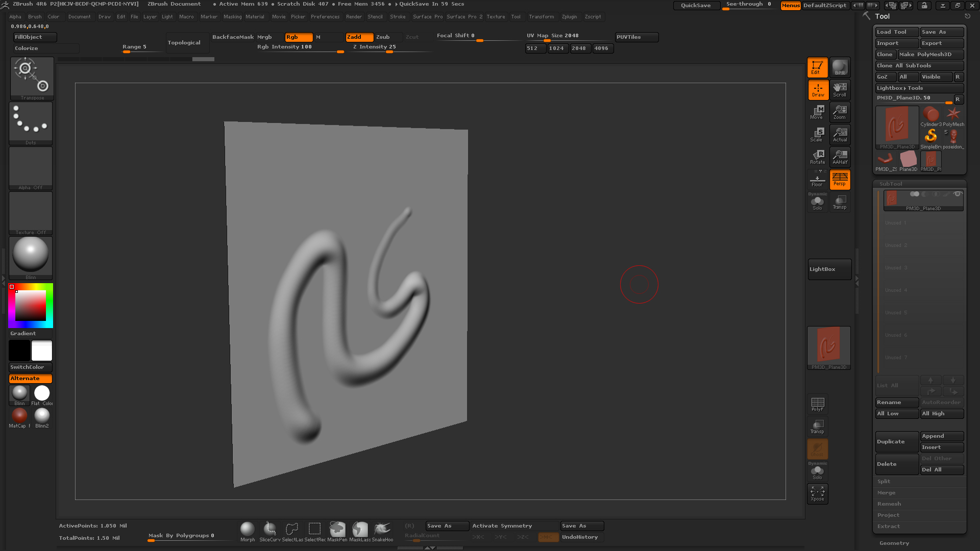Click the QuickSave button
Screen dimensions: 980x551
click(696, 6)
